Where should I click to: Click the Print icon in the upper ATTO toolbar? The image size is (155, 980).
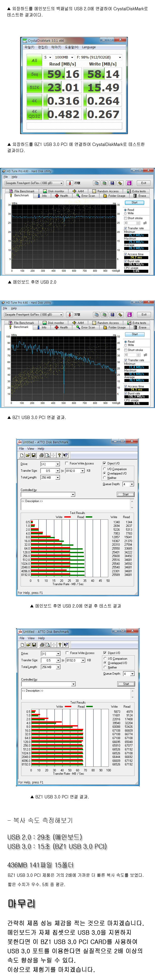[42, 455]
